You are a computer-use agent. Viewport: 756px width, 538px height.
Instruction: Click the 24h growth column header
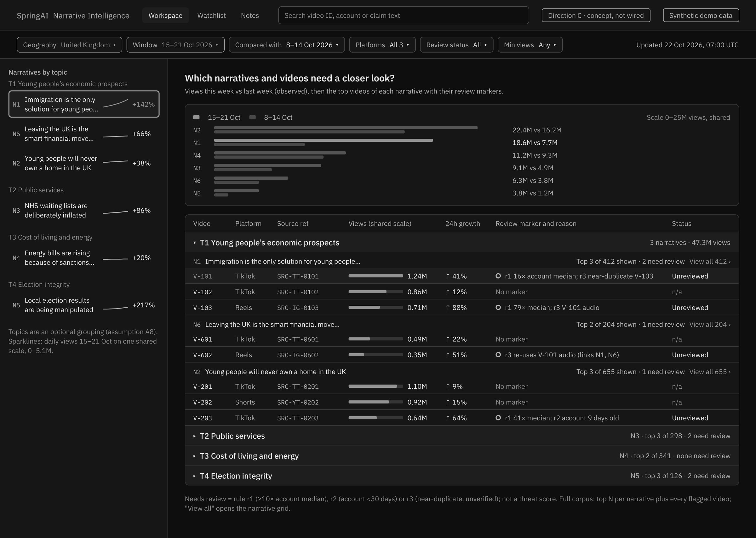462,223
